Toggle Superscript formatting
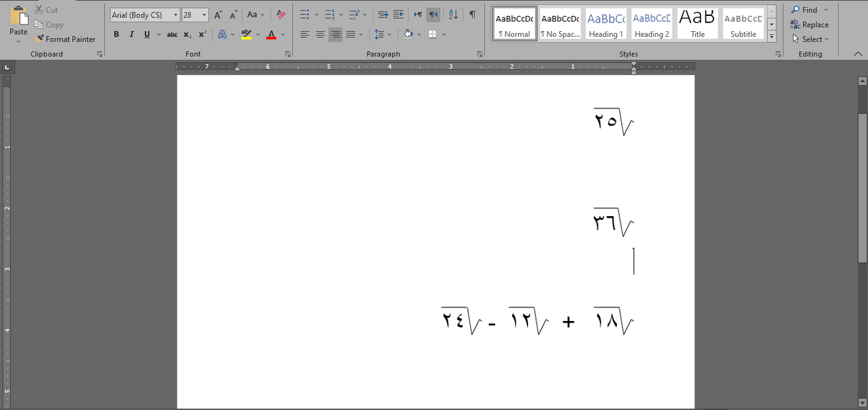The width and height of the screenshot is (868, 410). click(x=202, y=35)
